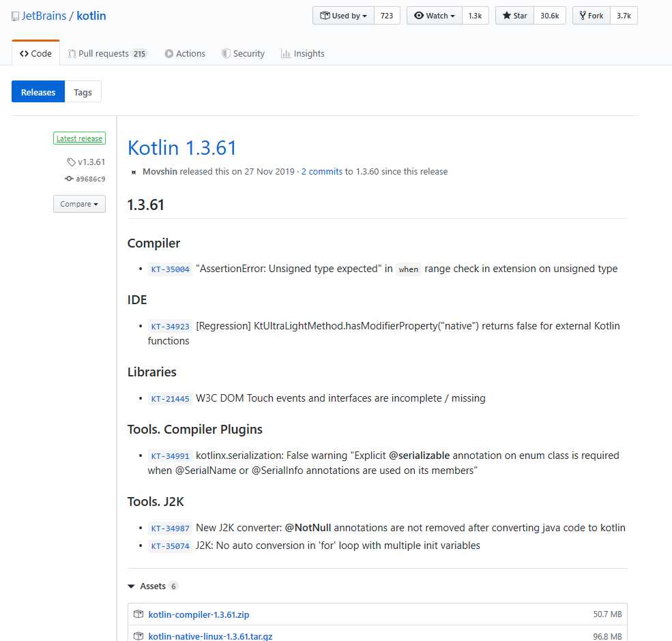Click the Latest release badge

79,138
